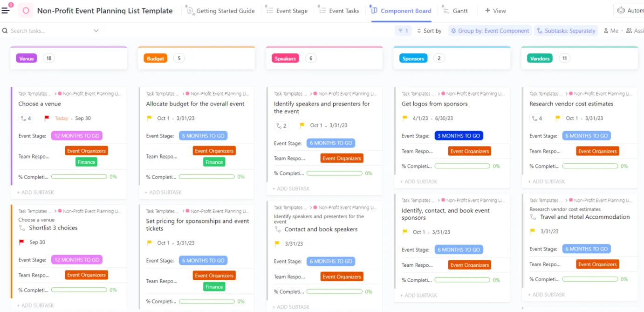
Task: Click yellow flag on Research vendor cost estimates
Action: tap(558, 118)
